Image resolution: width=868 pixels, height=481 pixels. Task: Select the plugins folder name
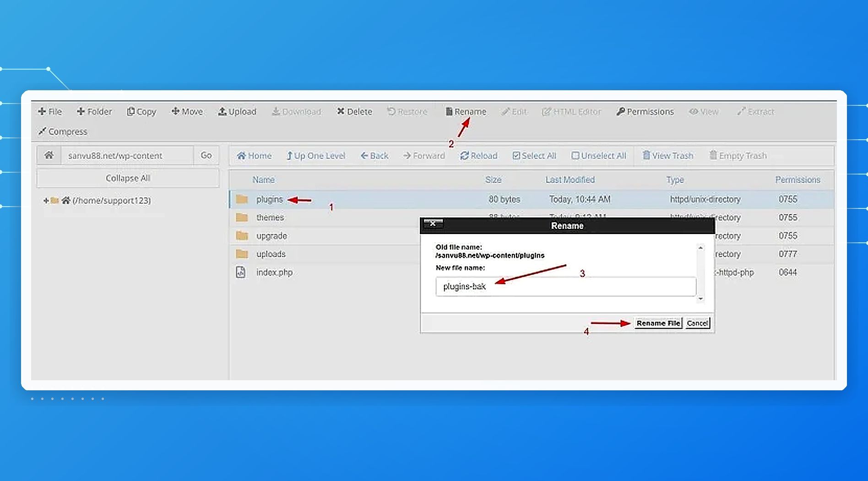269,199
